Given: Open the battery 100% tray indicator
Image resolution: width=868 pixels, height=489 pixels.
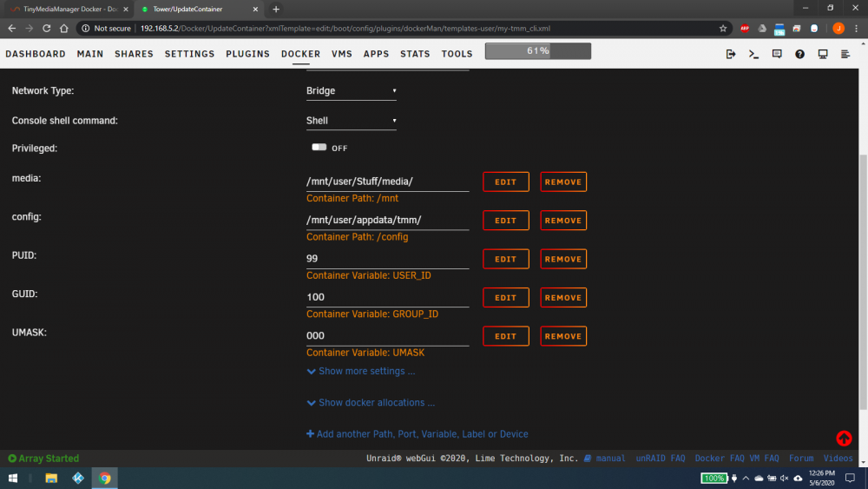Looking at the screenshot, I should (714, 478).
